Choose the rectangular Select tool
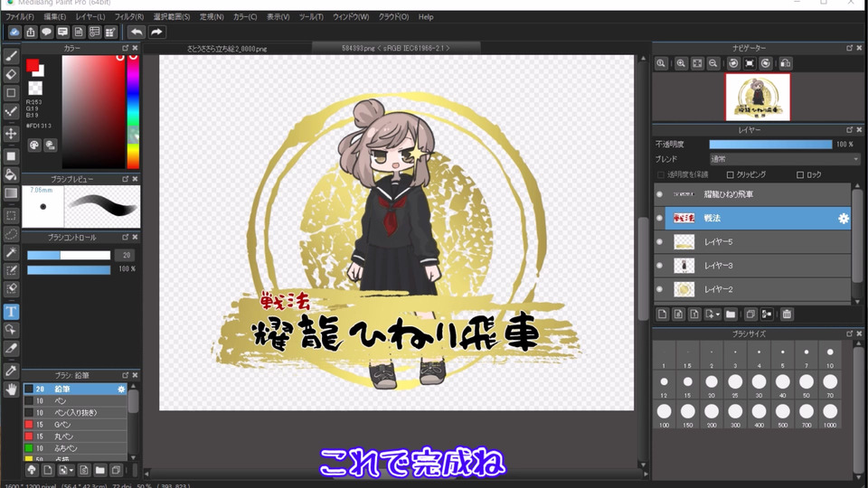This screenshot has height=488, width=868. click(11, 216)
